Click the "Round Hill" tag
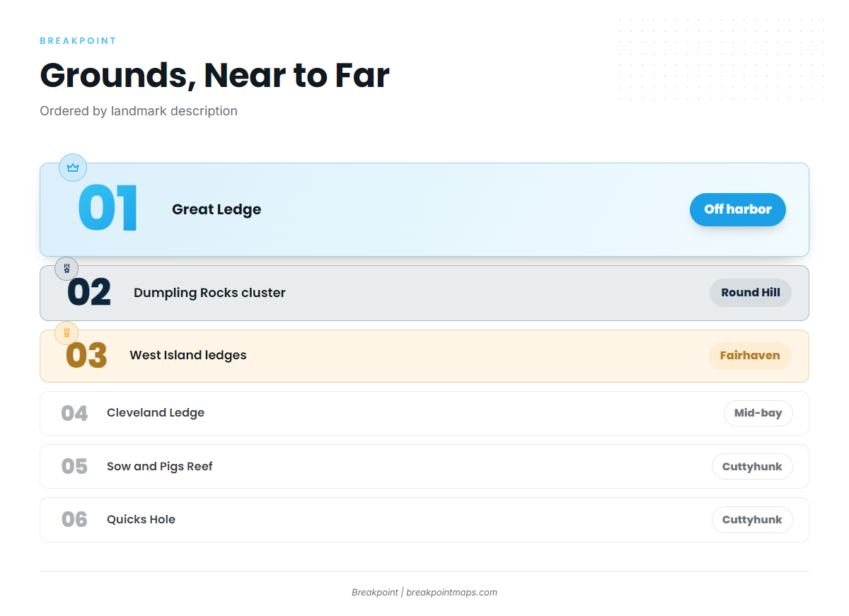Viewport: 849px width, 616px height. (751, 293)
